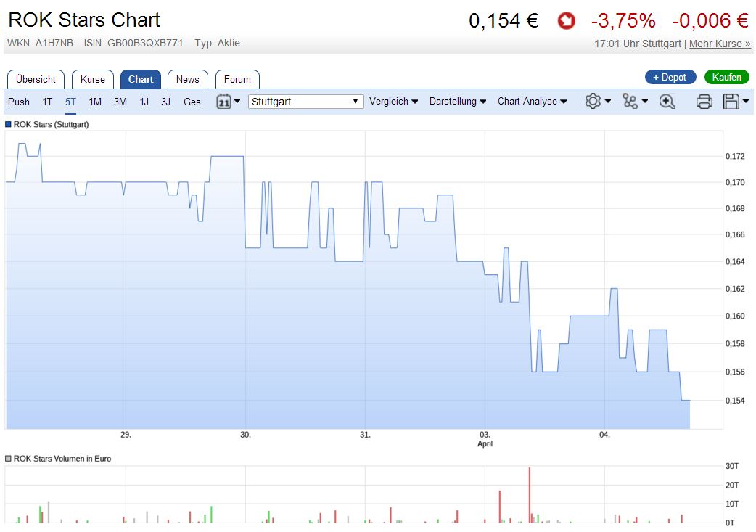
Task: Open the arrow beside the save icon
Action: 745,101
